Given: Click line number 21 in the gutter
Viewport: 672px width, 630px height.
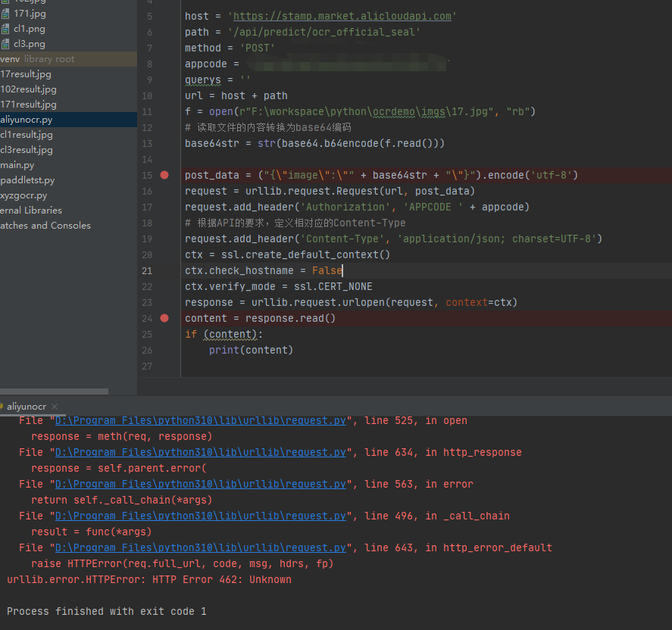Looking at the screenshot, I should 147,270.
